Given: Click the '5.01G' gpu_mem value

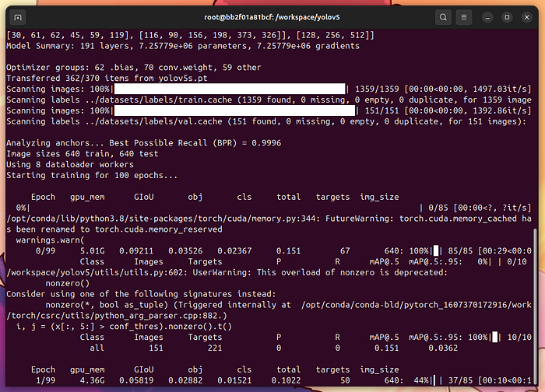Looking at the screenshot, I should [x=92, y=250].
